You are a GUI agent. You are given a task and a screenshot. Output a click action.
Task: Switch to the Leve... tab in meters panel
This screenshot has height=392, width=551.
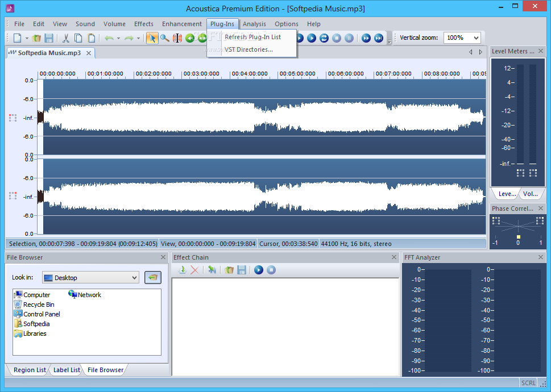(x=507, y=194)
